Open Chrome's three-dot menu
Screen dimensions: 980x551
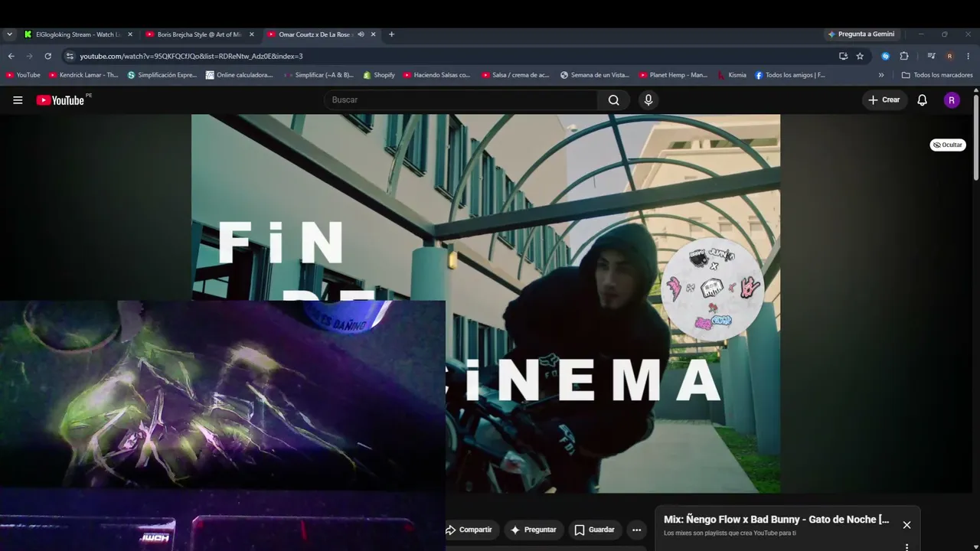pyautogui.click(x=968, y=56)
